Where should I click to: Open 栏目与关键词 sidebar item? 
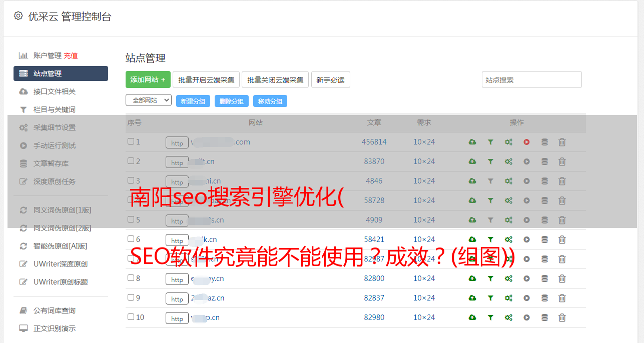pos(55,109)
